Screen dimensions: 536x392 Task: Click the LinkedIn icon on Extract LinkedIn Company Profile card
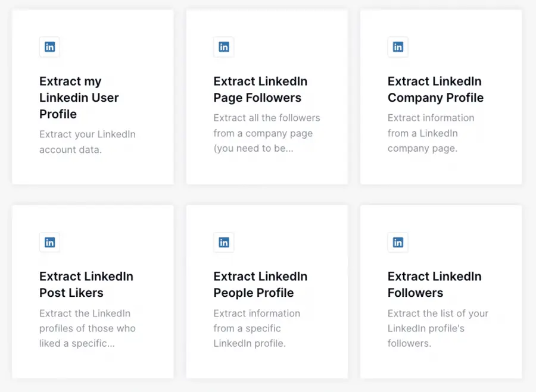pyautogui.click(x=397, y=47)
